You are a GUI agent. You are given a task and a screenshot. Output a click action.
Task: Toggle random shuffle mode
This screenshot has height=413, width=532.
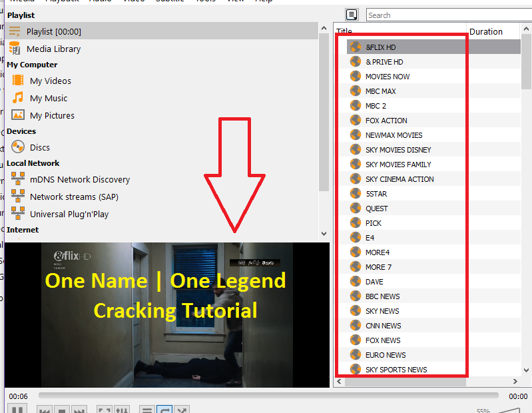point(181,409)
